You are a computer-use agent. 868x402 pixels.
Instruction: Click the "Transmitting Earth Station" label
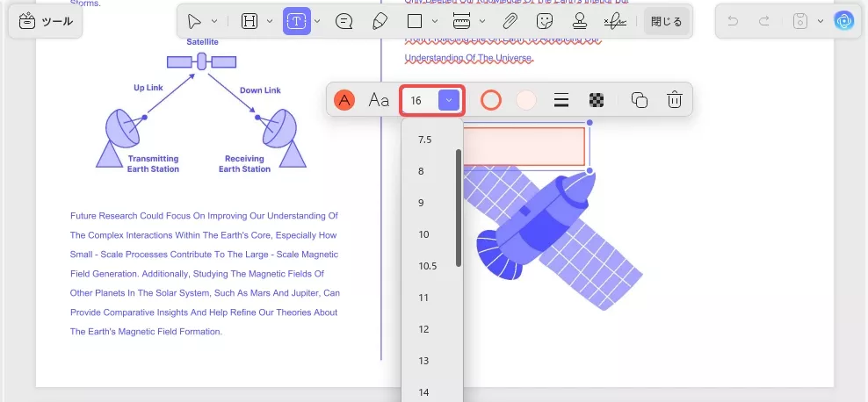[x=154, y=163]
